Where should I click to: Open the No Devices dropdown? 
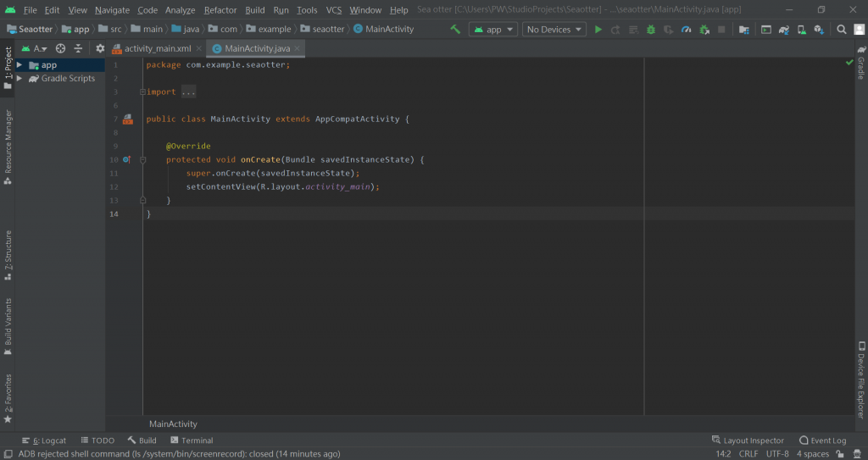(x=554, y=29)
